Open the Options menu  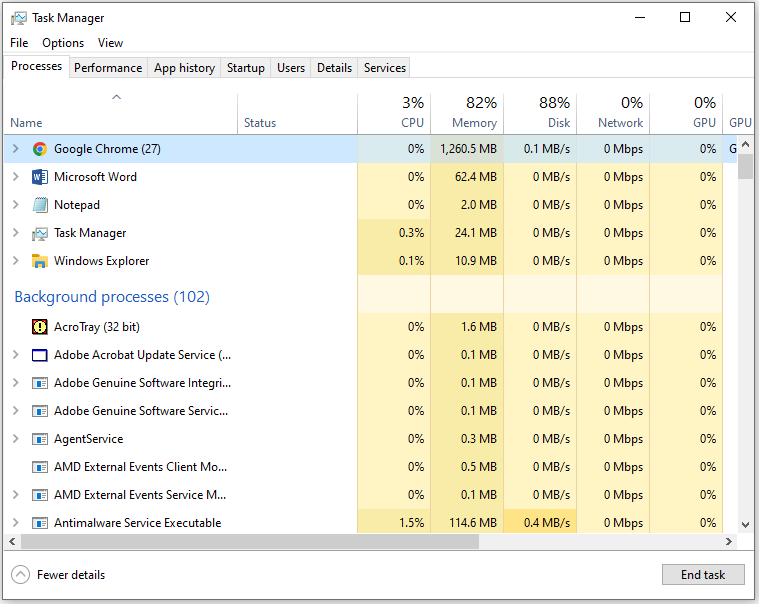click(63, 43)
